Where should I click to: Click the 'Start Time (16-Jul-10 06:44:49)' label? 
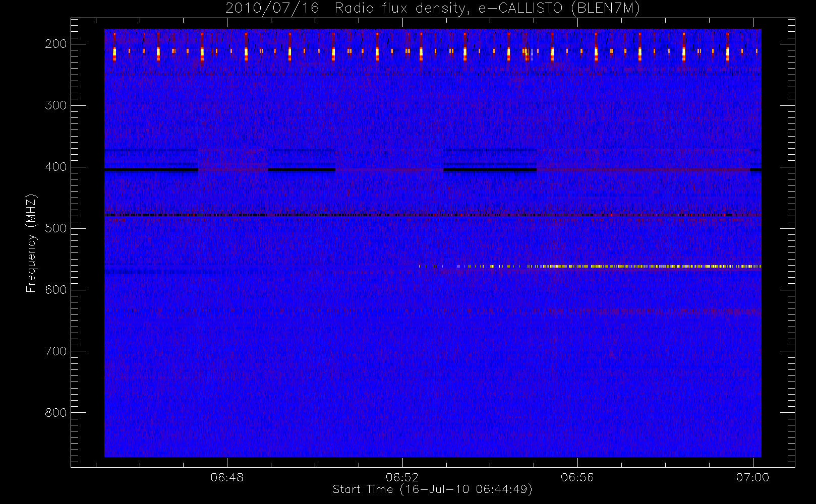(x=433, y=489)
